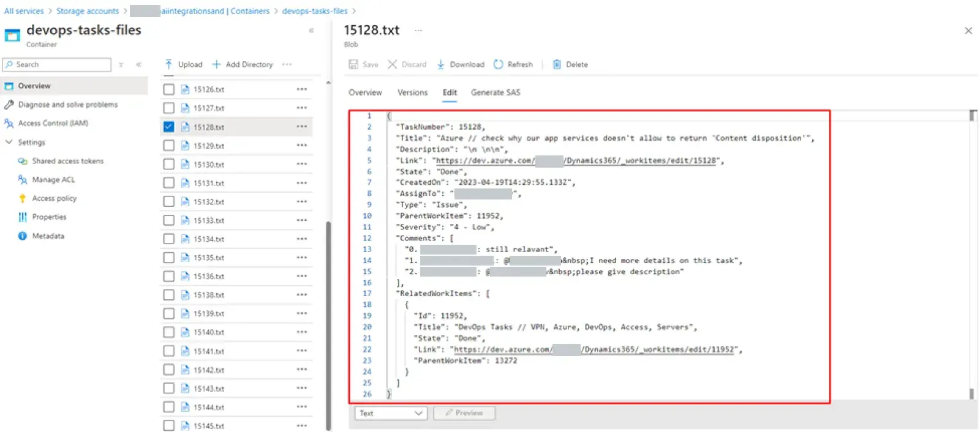Close the 15128.txt blob panel

click(x=968, y=31)
